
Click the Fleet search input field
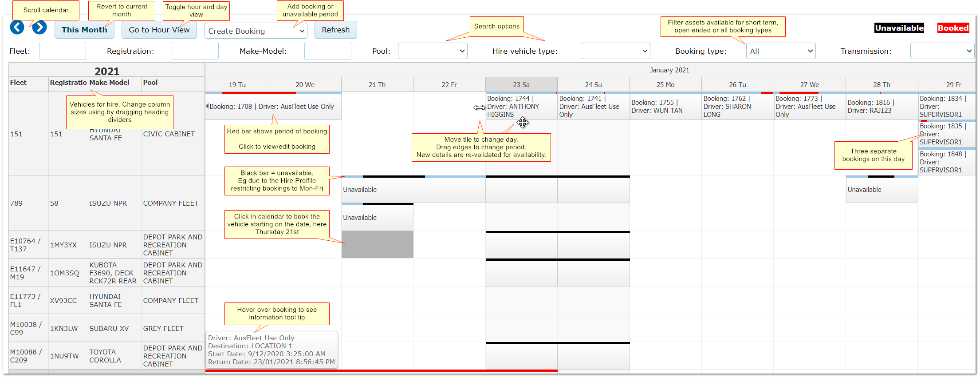pos(63,51)
